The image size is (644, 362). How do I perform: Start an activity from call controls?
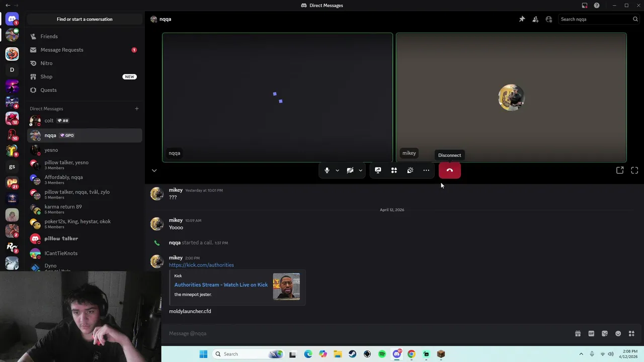394,170
